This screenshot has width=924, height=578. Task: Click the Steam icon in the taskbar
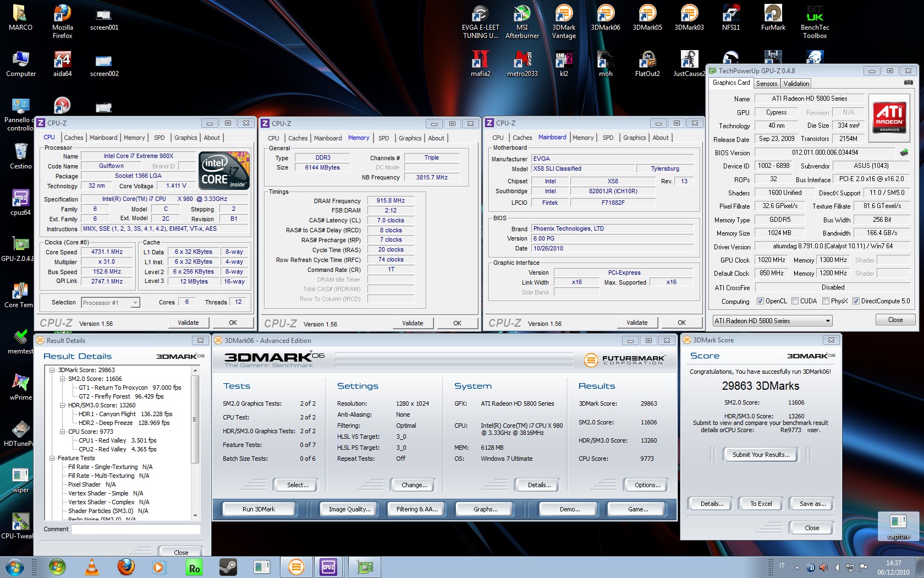click(228, 567)
